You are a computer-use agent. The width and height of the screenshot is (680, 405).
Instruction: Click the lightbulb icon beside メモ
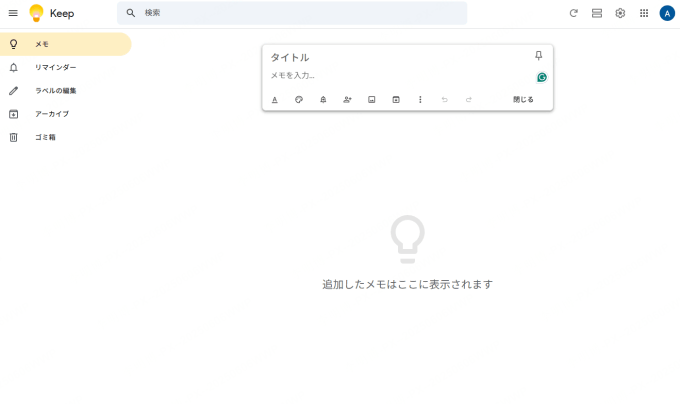[13, 44]
